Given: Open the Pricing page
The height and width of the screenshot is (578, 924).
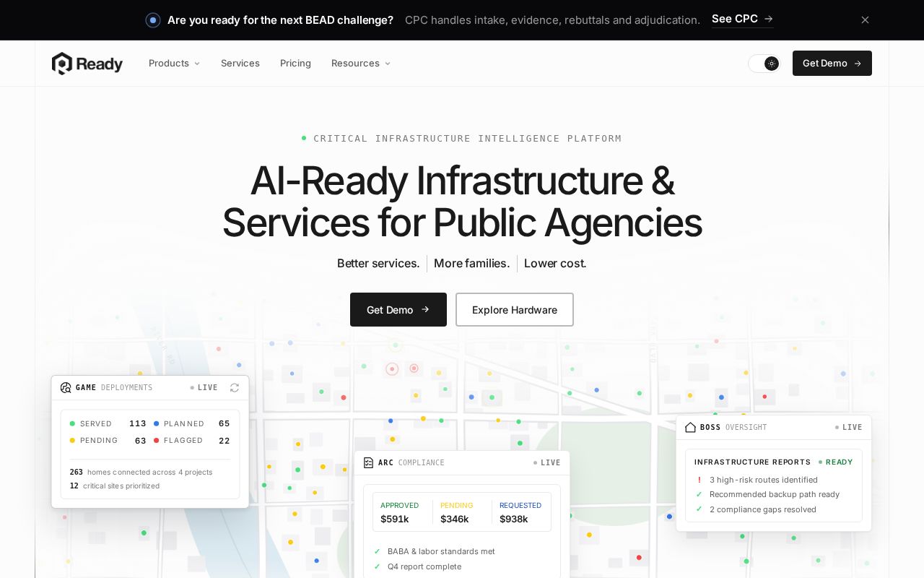Looking at the screenshot, I should click(295, 64).
